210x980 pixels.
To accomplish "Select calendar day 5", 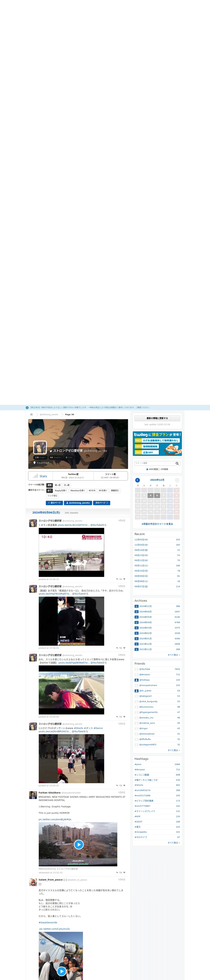I will (x=157, y=495).
